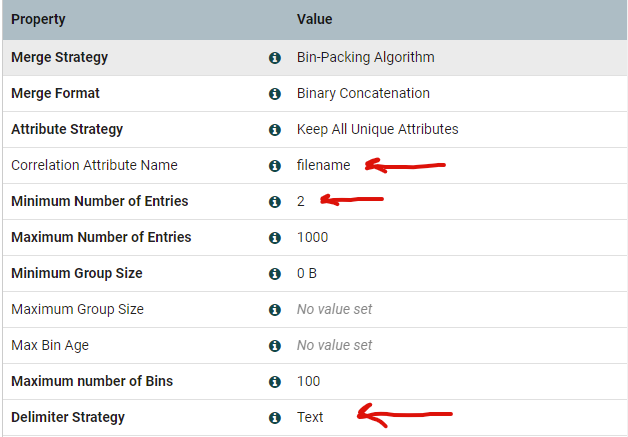Screen dimensions: 628x437
Task: Click the Correlation Attribute Name info icon
Action: (274, 166)
